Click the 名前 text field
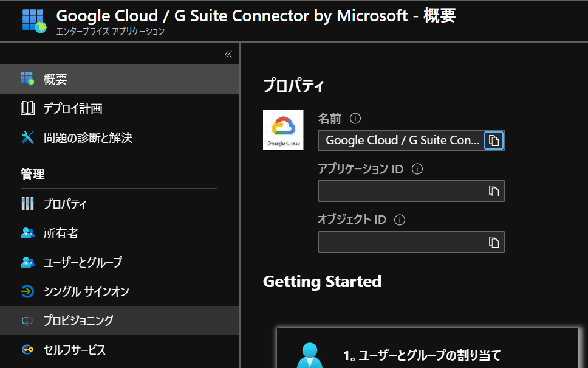The width and height of the screenshot is (588, 368). (401, 141)
